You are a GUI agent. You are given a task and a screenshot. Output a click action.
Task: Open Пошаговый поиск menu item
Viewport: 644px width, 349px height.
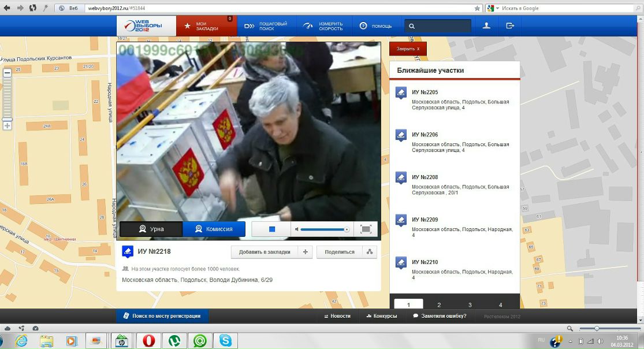click(x=266, y=26)
